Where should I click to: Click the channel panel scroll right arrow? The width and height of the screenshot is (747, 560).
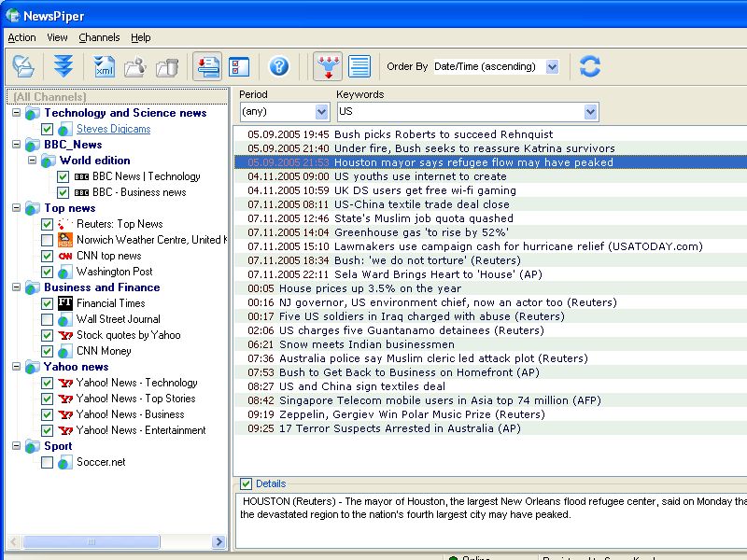coord(218,541)
